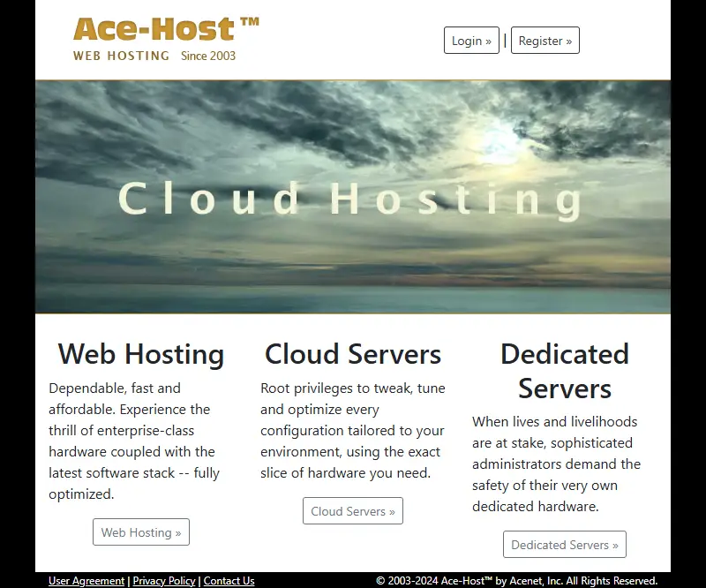Click the Cloud Hosting banner image
The image size is (706, 588).
[x=353, y=197]
